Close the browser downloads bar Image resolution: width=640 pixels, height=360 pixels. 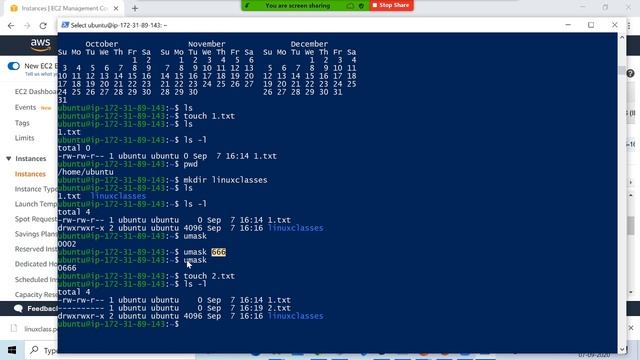point(631,328)
